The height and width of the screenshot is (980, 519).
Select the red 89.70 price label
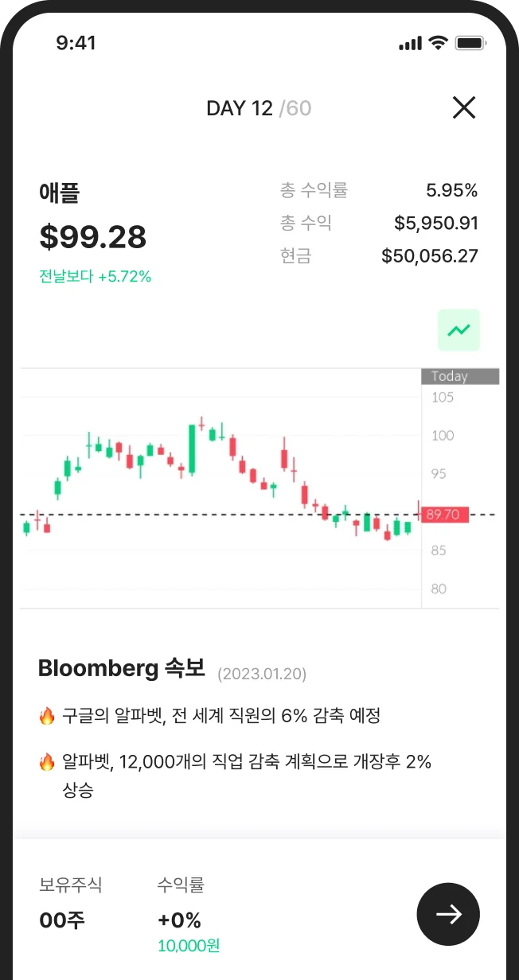[x=446, y=515]
